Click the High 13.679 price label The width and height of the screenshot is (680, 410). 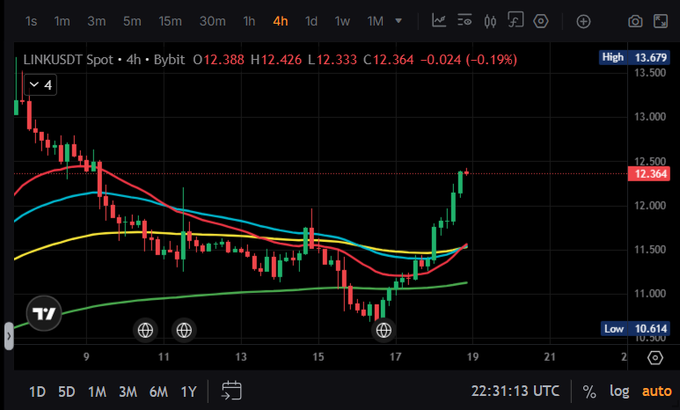(634, 57)
